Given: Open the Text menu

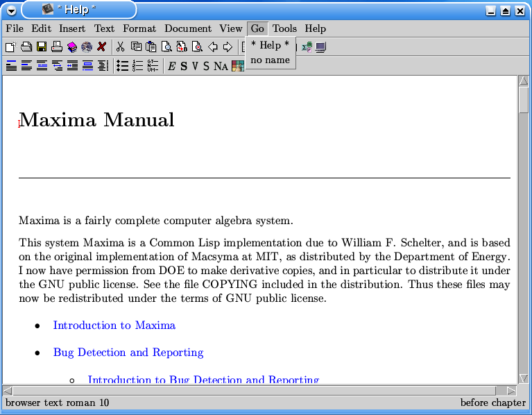Looking at the screenshot, I should click(104, 28).
